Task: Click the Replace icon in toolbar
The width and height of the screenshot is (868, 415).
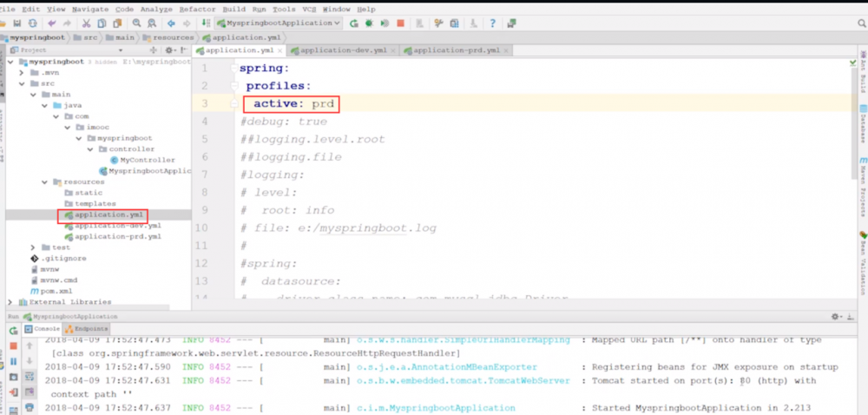Action: pos(151,23)
